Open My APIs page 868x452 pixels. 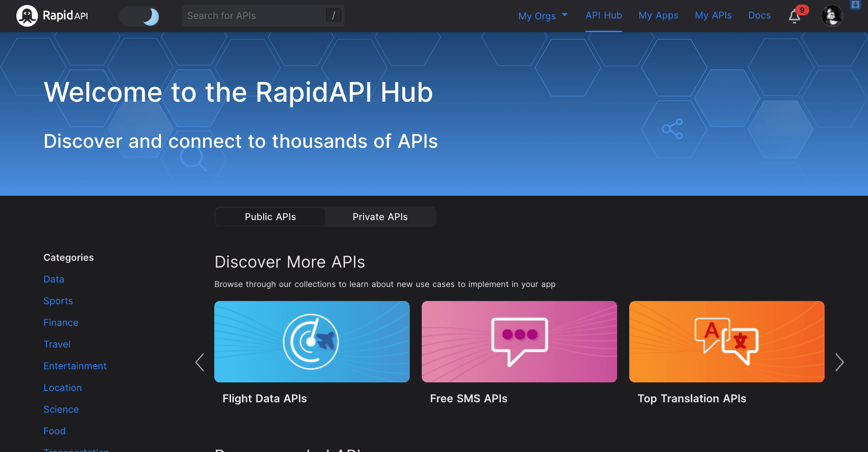coord(713,15)
